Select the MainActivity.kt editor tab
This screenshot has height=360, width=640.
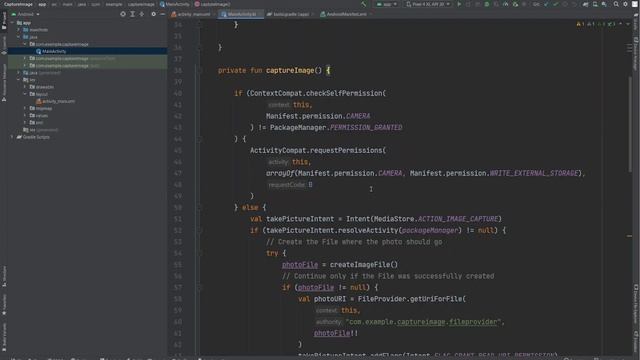[241, 14]
